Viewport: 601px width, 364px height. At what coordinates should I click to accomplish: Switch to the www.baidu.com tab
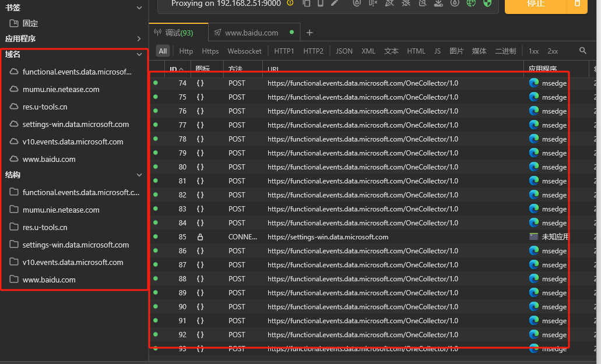[255, 33]
